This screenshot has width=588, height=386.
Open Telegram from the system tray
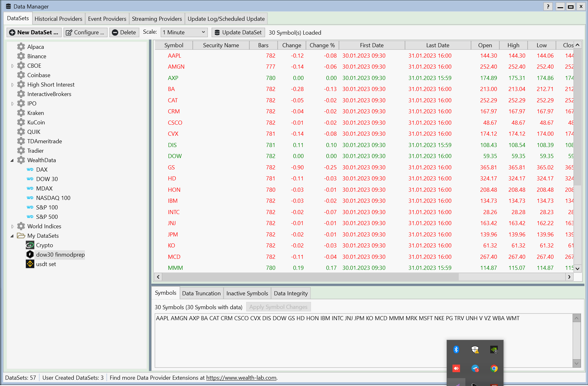[475, 368]
